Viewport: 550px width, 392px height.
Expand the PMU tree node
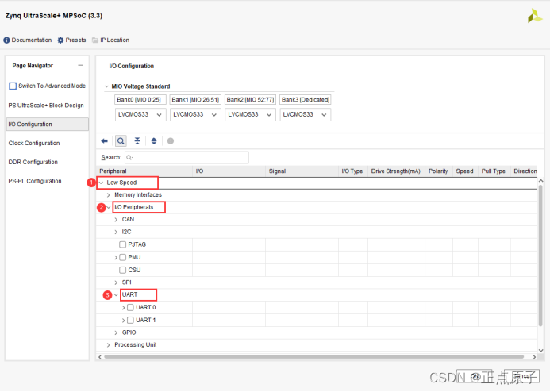116,257
